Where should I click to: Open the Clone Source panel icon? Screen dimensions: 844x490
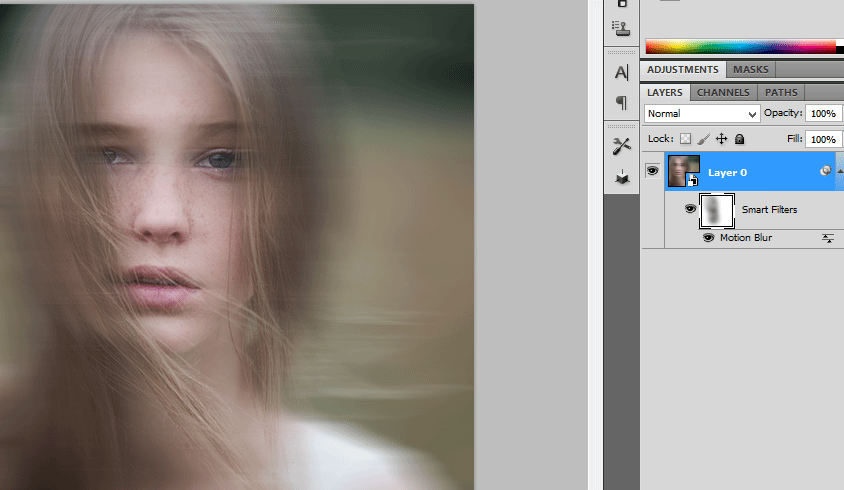point(621,29)
